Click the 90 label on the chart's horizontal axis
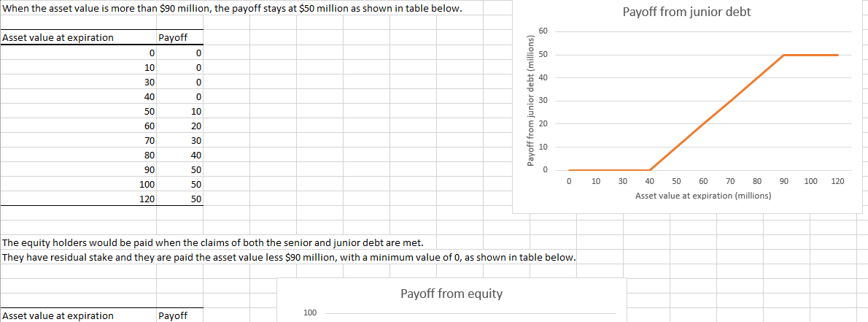The image size is (868, 322). [x=783, y=180]
